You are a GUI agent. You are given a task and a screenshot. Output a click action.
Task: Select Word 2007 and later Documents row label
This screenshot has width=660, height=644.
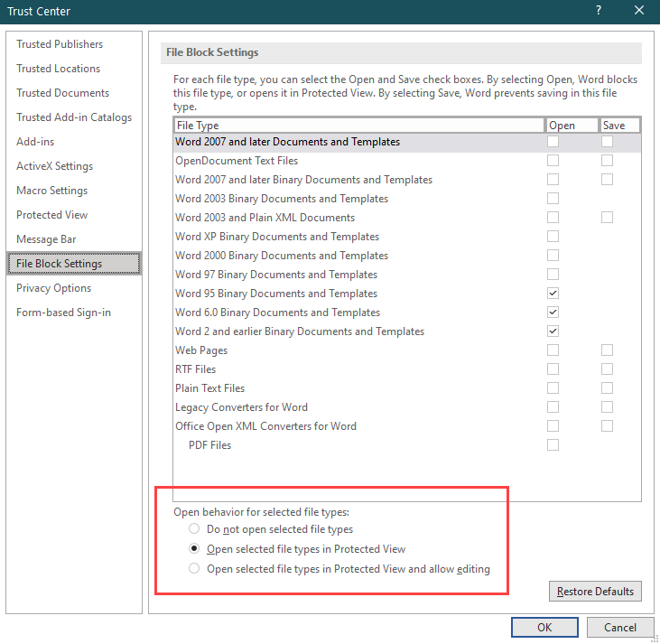tap(287, 142)
